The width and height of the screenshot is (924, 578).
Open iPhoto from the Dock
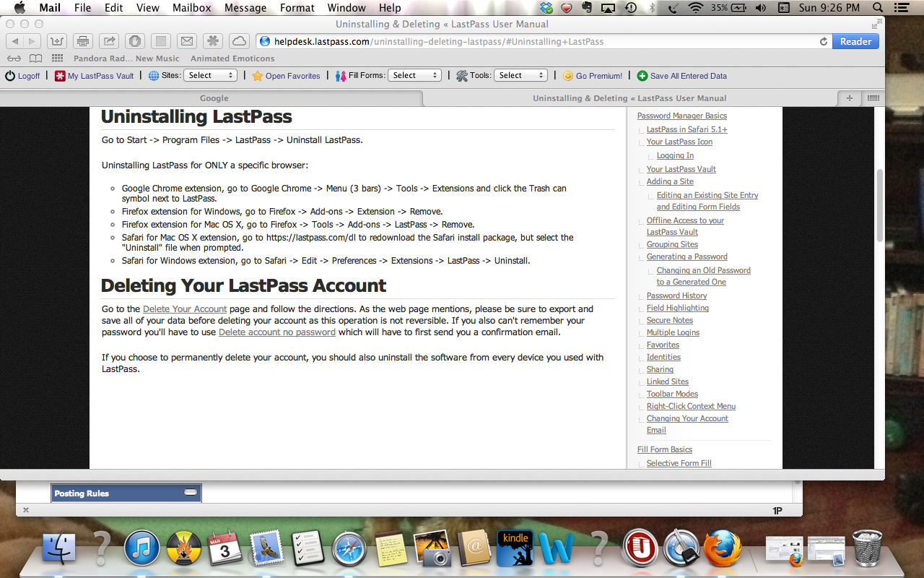(432, 549)
